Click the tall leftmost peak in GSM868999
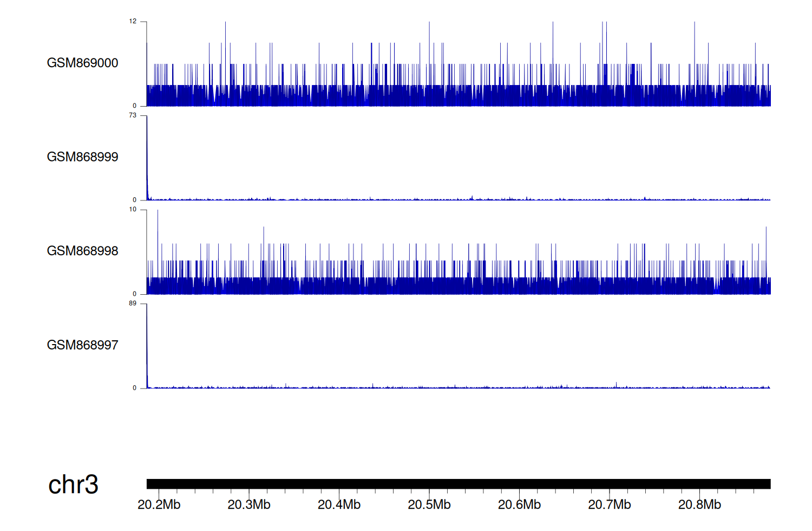This screenshot has height=531, width=812. pos(147,157)
